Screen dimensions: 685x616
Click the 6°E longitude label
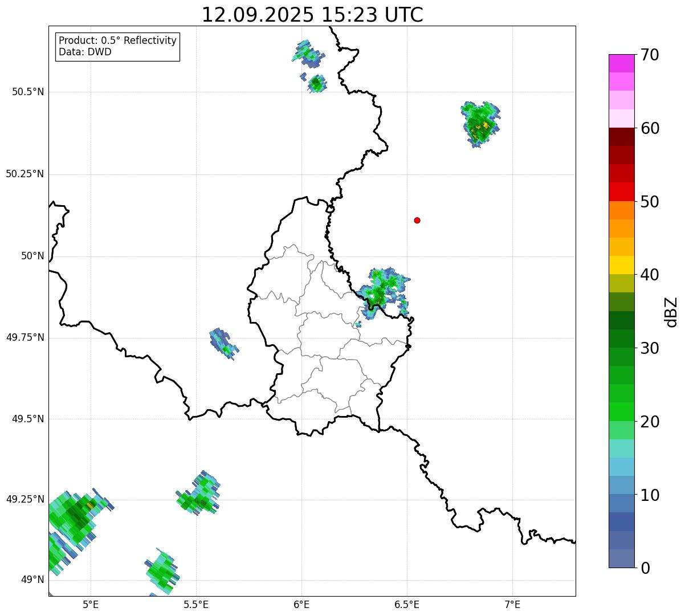tap(301, 604)
